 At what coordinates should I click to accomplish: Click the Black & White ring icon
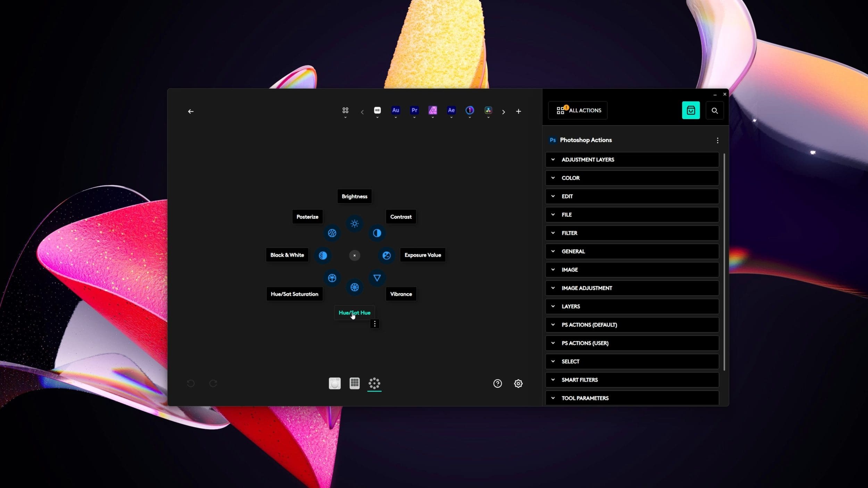tap(323, 255)
